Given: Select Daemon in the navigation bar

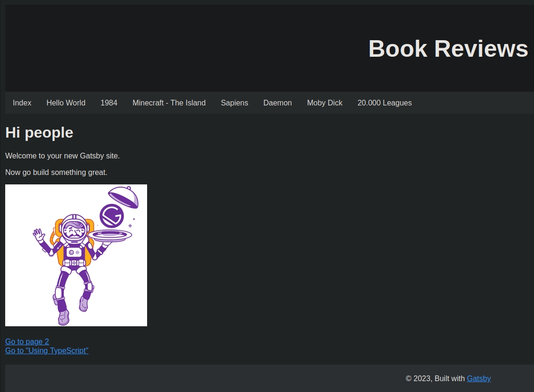Looking at the screenshot, I should click(x=277, y=103).
